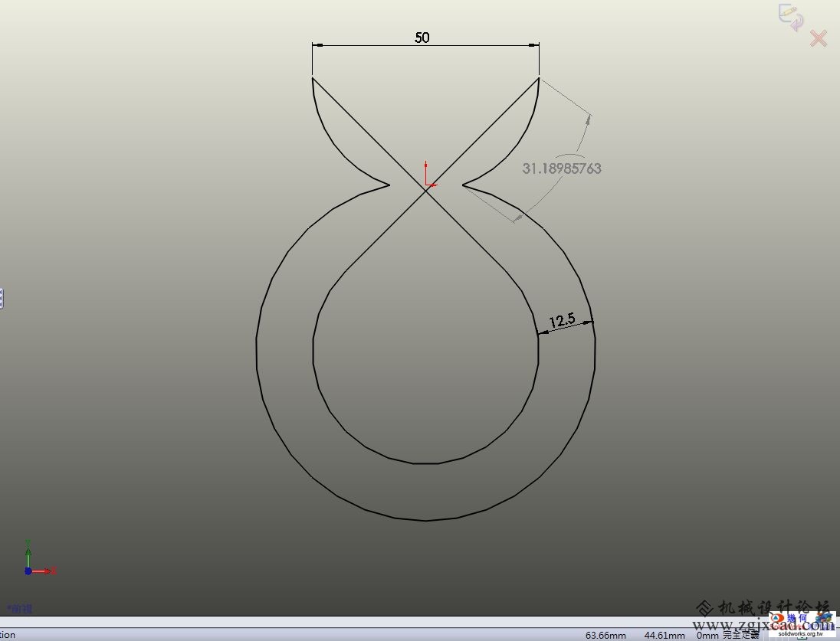
Task: Click the exit sketch confirmation corner icon
Action: pyautogui.click(x=791, y=16)
